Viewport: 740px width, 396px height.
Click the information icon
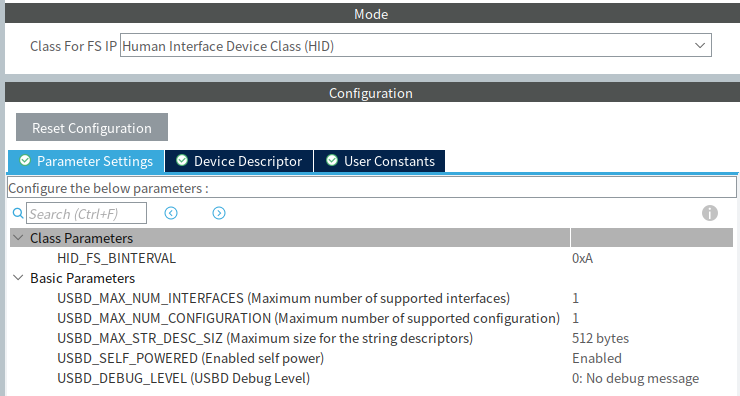[709, 213]
